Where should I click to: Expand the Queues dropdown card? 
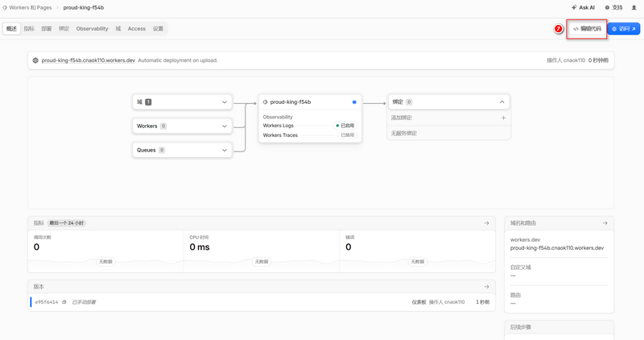182,150
